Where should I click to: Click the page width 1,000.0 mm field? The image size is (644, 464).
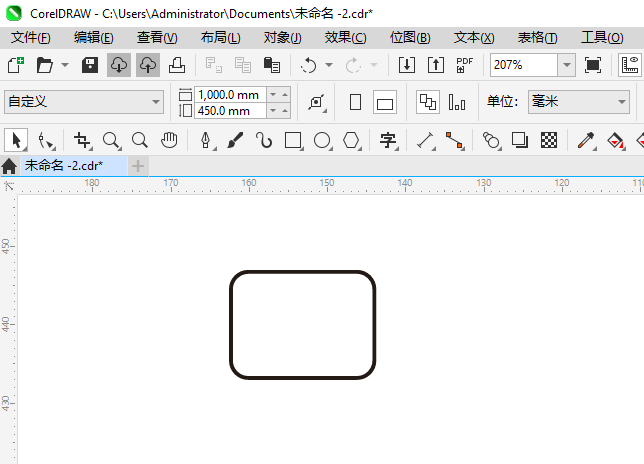pyautogui.click(x=229, y=94)
